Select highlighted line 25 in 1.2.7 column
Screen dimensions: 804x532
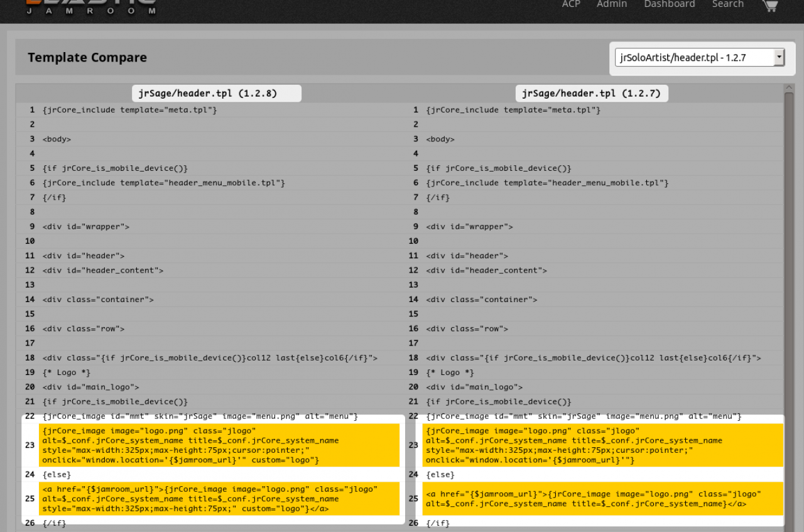click(x=602, y=499)
